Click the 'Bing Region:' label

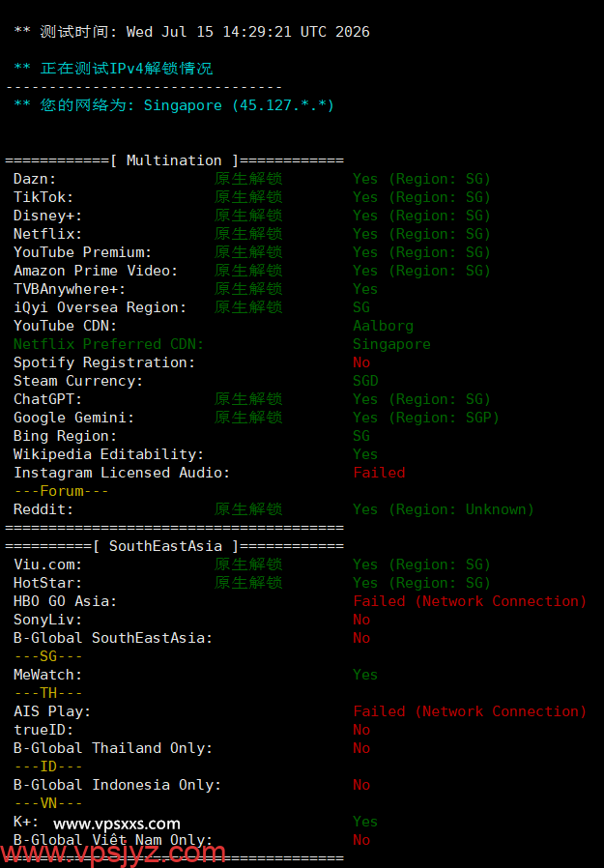tap(66, 436)
